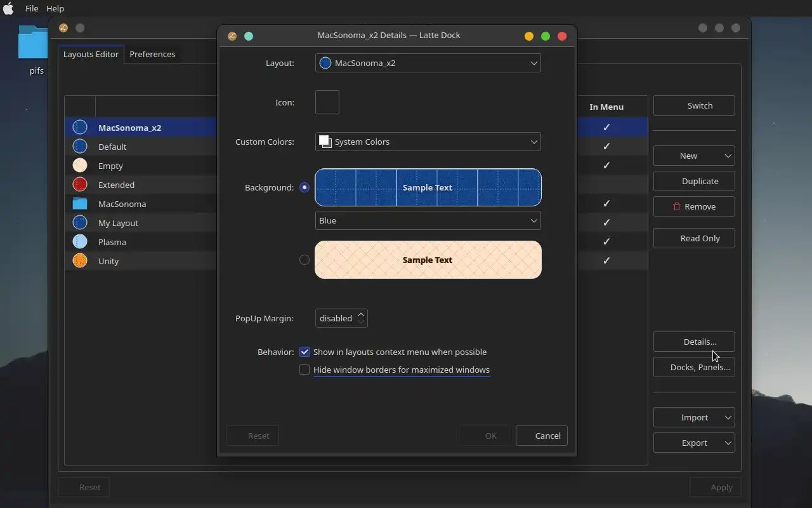The height and width of the screenshot is (508, 812).
Task: Open the Help menu
Action: tap(55, 8)
